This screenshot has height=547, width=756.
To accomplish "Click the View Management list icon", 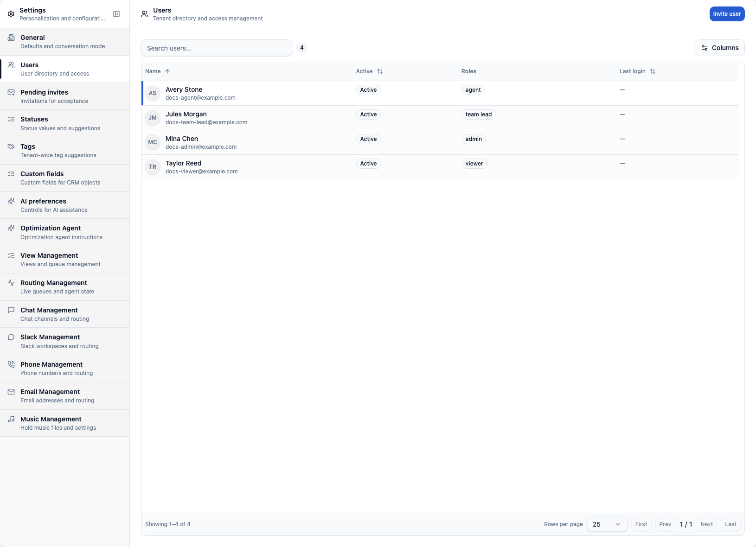I will [11, 255].
